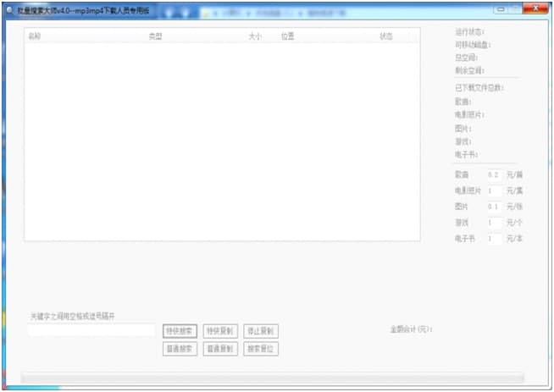
Task: Focus the keyword search input field
Action: coord(91,330)
